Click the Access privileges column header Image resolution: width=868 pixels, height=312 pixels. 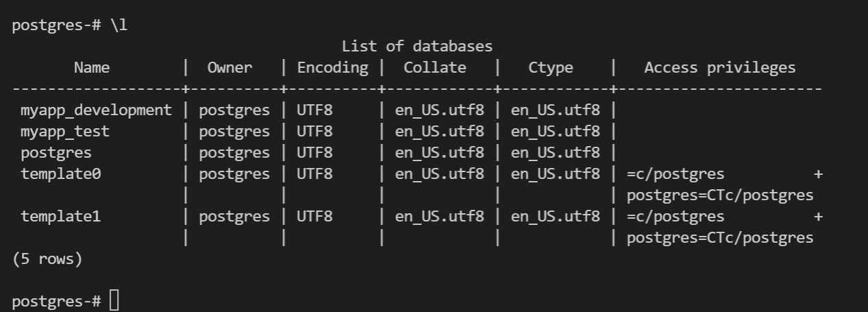[719, 68]
